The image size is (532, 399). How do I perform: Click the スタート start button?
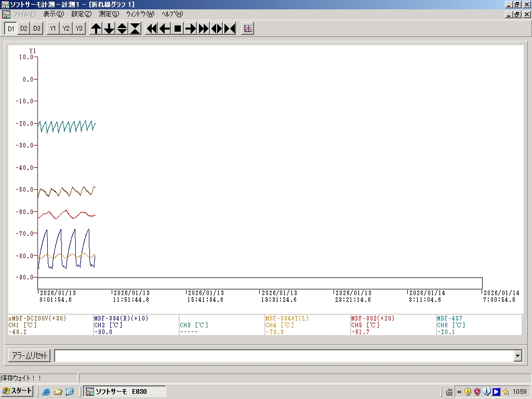coord(18,391)
